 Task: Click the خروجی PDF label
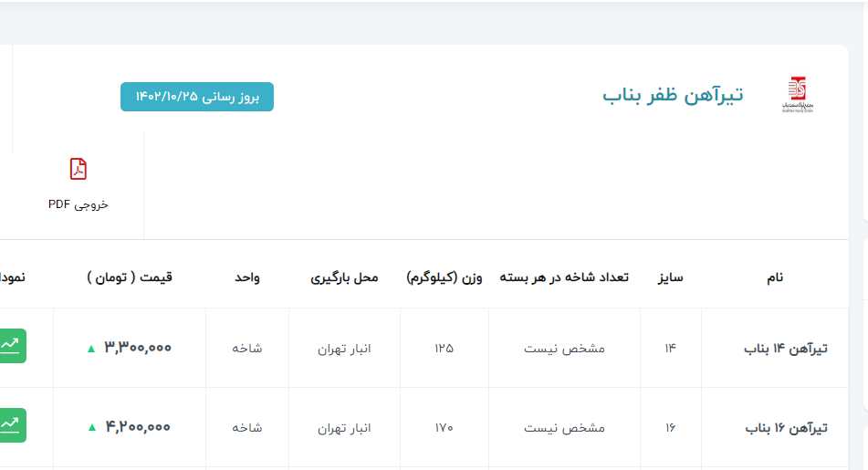78,204
